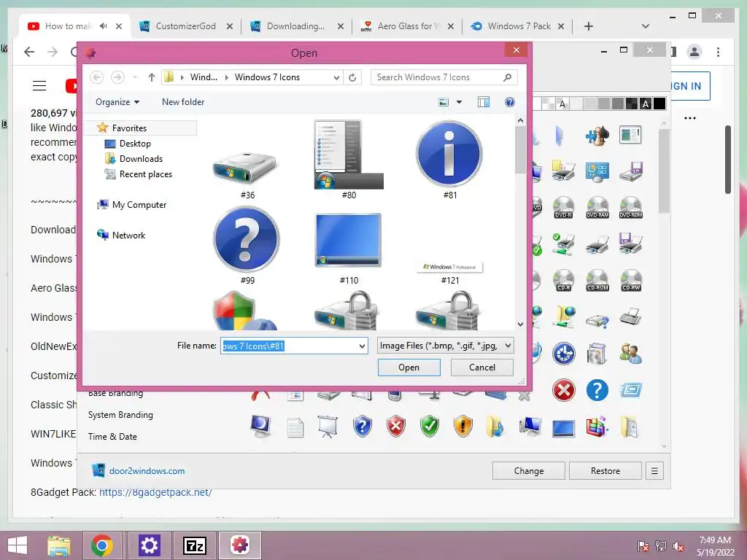
Task: Select the red X shield icon
Action: pos(395,426)
